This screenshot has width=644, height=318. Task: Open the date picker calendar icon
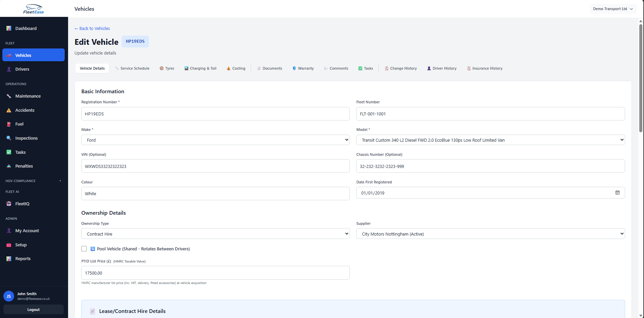(617, 193)
